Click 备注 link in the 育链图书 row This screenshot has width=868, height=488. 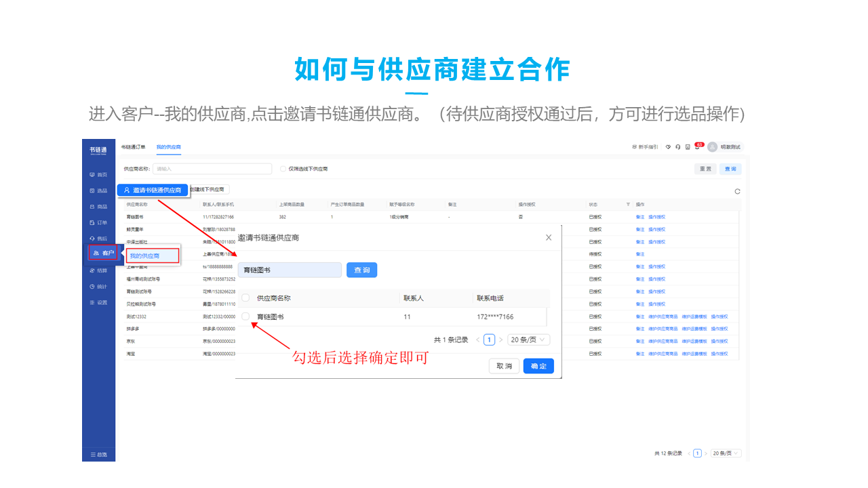(x=640, y=217)
